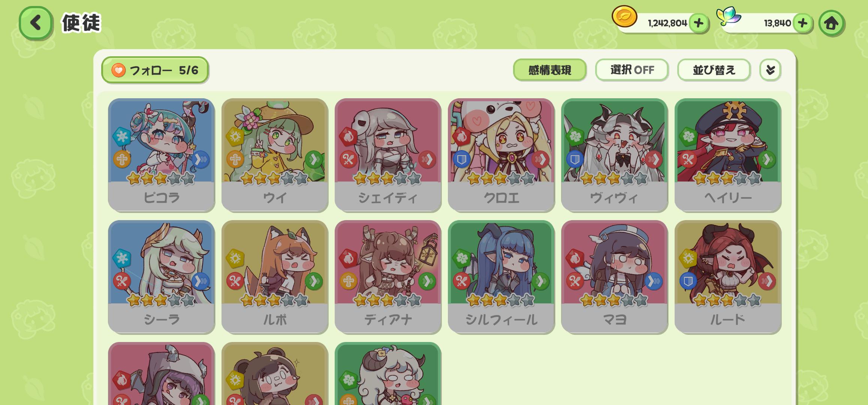Click the snowflake element badge on ピコラ
The width and height of the screenshot is (868, 405).
(x=122, y=136)
